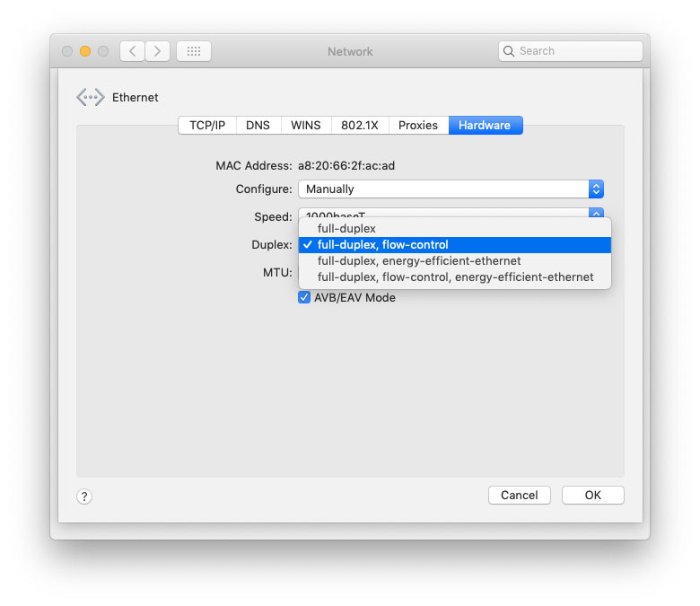The height and width of the screenshot is (606, 700).
Task: Choose plain full-duplex option
Action: pyautogui.click(x=346, y=229)
